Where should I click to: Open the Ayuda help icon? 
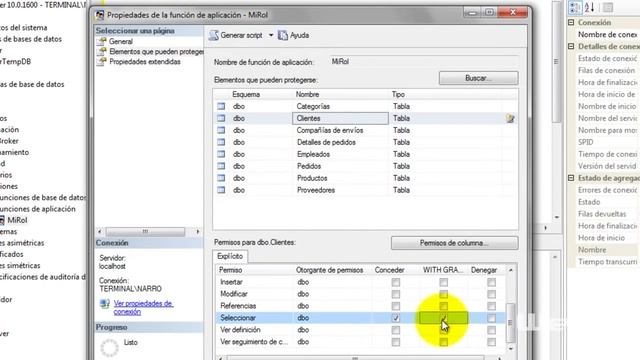tap(283, 36)
